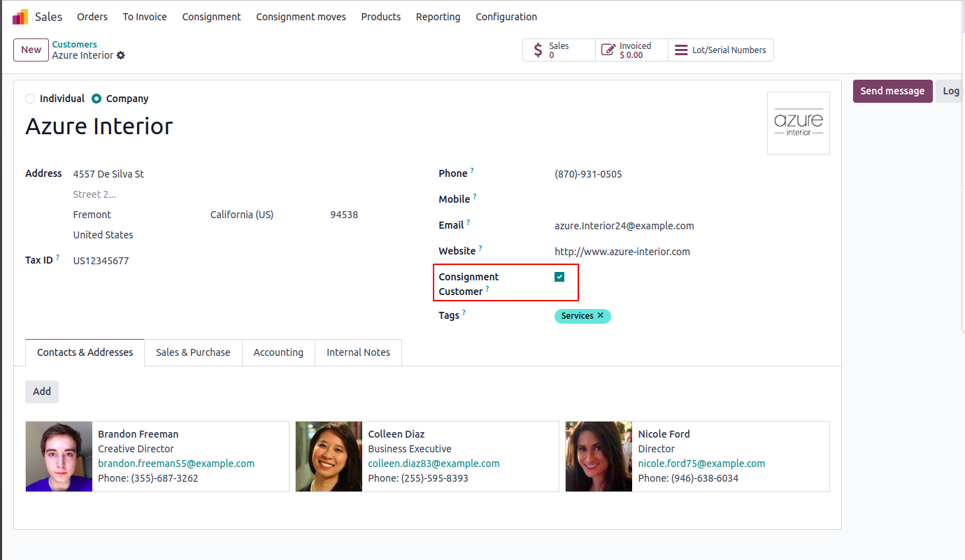Image resolution: width=965 pixels, height=560 pixels.
Task: Click nicole.ford75@example.com email link
Action: 701,464
